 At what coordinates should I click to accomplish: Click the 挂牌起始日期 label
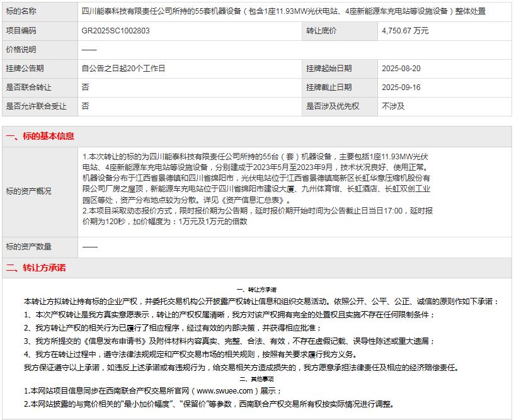point(329,69)
